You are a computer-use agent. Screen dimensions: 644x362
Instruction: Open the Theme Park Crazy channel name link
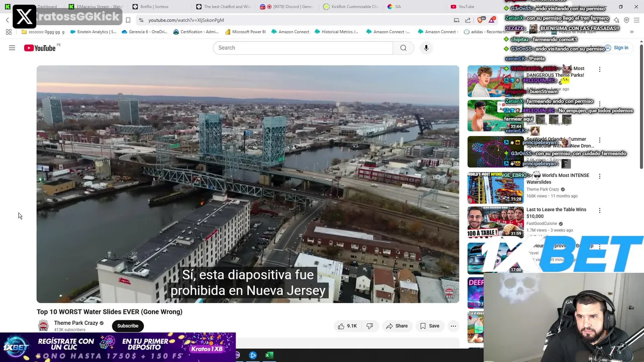(76, 323)
